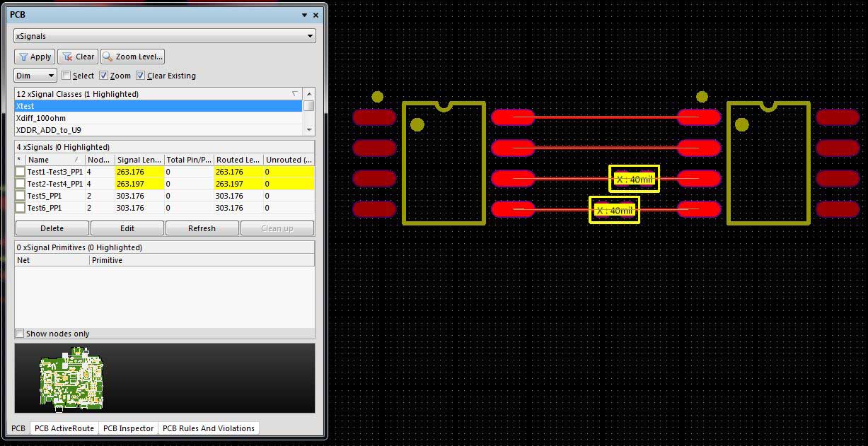
Task: Open the PCB panel options arrow
Action: (x=304, y=15)
